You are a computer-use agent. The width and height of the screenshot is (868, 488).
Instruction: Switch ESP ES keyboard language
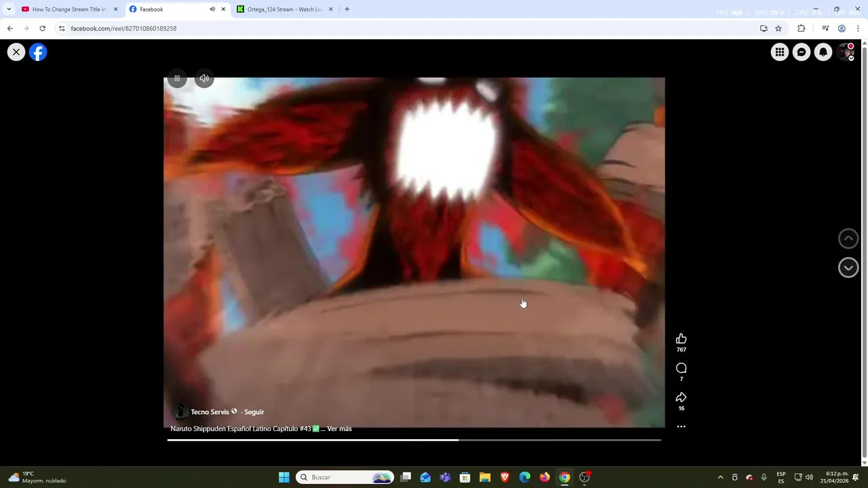coord(781,477)
